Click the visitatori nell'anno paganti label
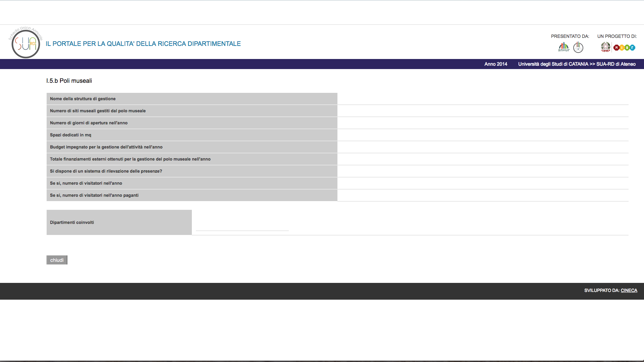The width and height of the screenshot is (644, 362). 94,195
